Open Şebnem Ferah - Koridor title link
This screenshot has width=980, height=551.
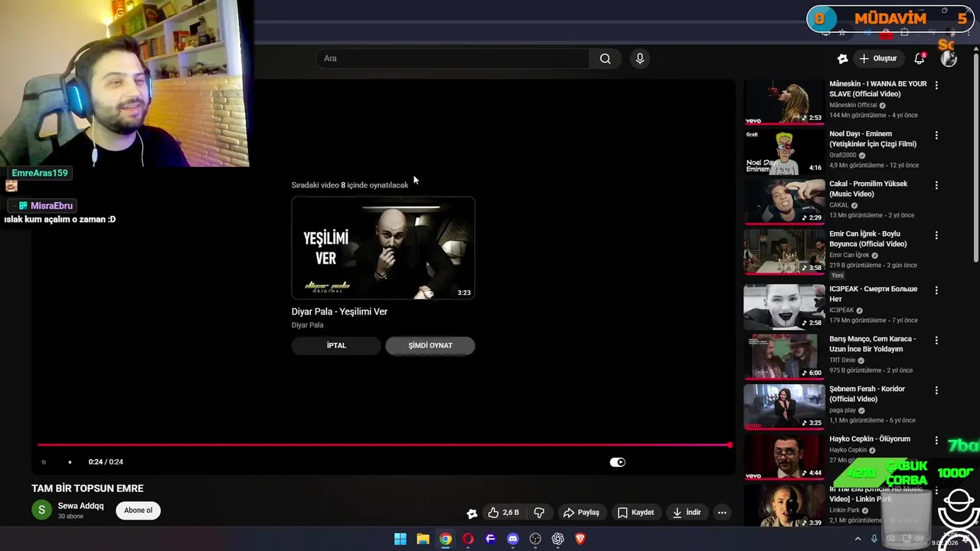coord(867,394)
